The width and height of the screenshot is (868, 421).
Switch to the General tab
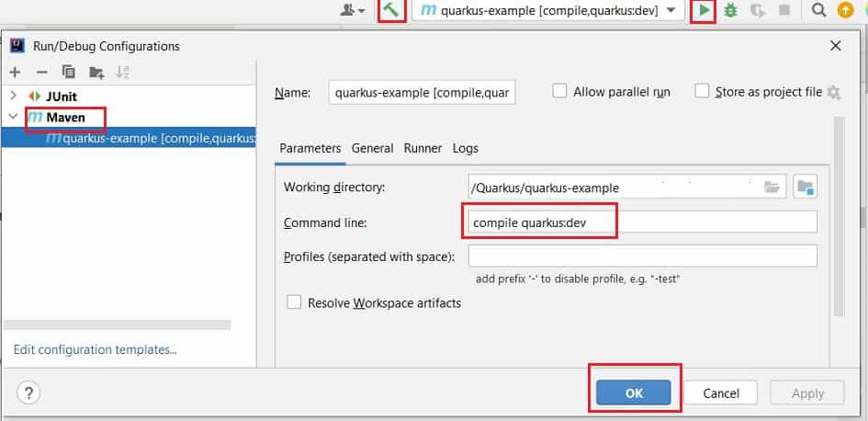[x=373, y=149]
